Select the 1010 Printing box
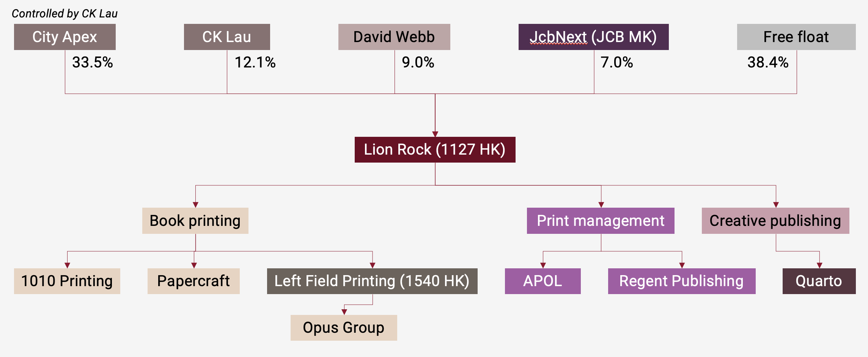Screen dimensions: 868x357 67,281
